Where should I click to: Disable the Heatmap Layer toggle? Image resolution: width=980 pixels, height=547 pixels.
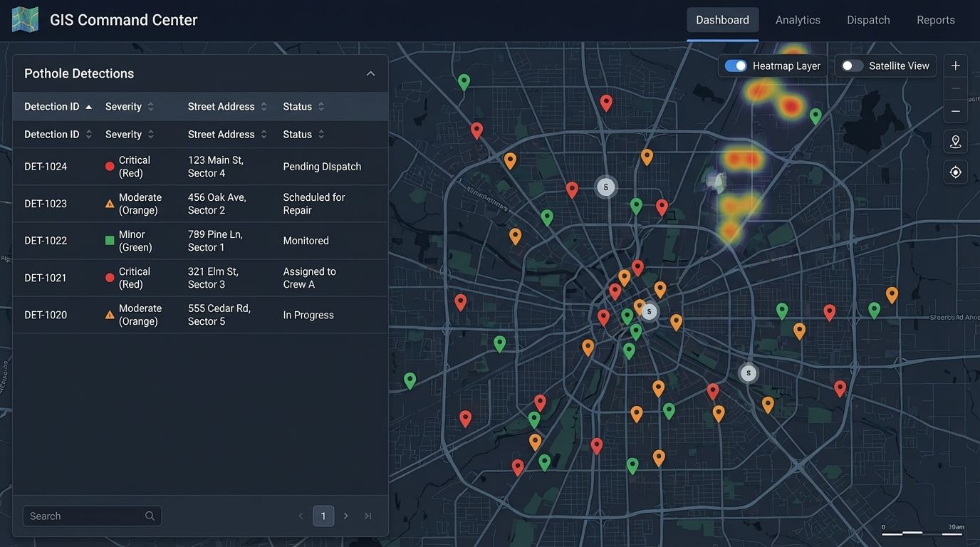[x=734, y=66]
